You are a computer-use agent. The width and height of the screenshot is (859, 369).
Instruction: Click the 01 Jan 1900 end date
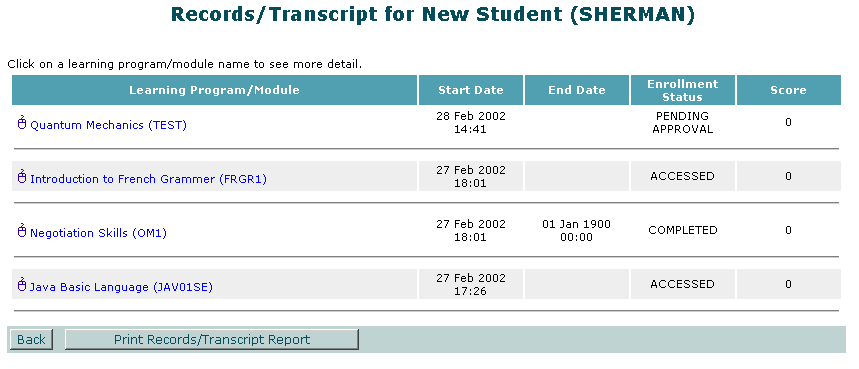[576, 230]
